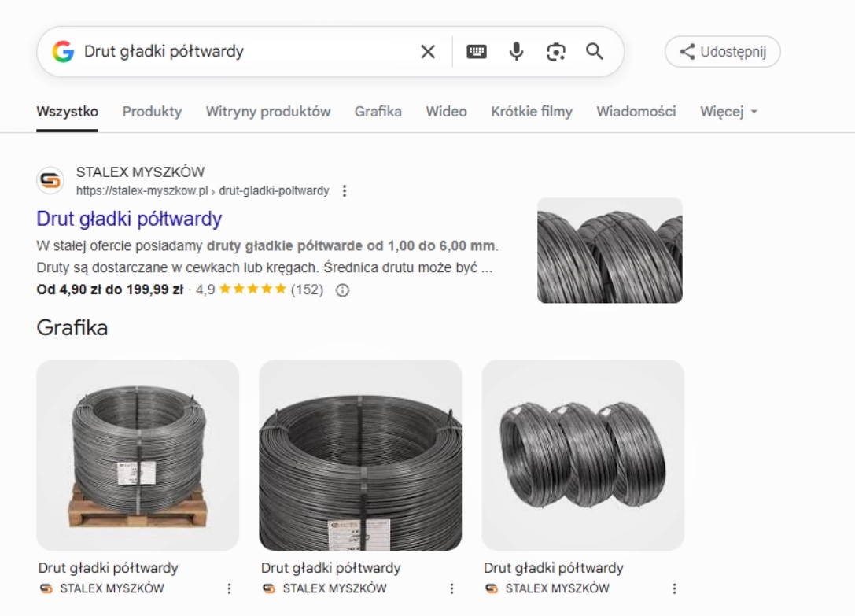Click the STALEX MYSZKÓW site favicon
Screen dimensions: 855x616
[50, 181]
